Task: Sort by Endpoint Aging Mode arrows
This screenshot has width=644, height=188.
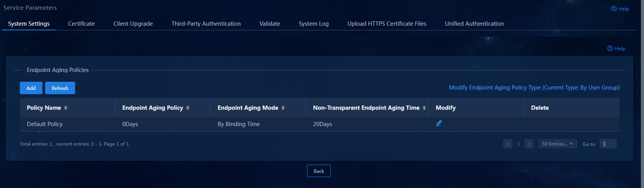Action: click(x=283, y=108)
